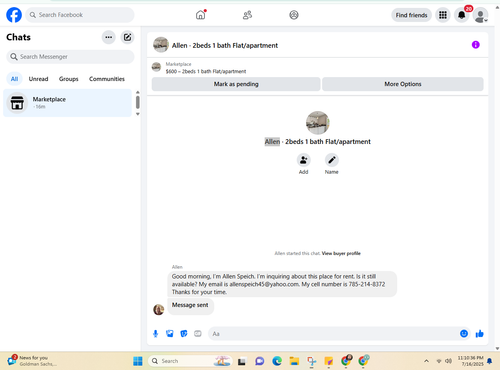Open the account profile avatar menu
The width and height of the screenshot is (500, 370).
pyautogui.click(x=480, y=15)
